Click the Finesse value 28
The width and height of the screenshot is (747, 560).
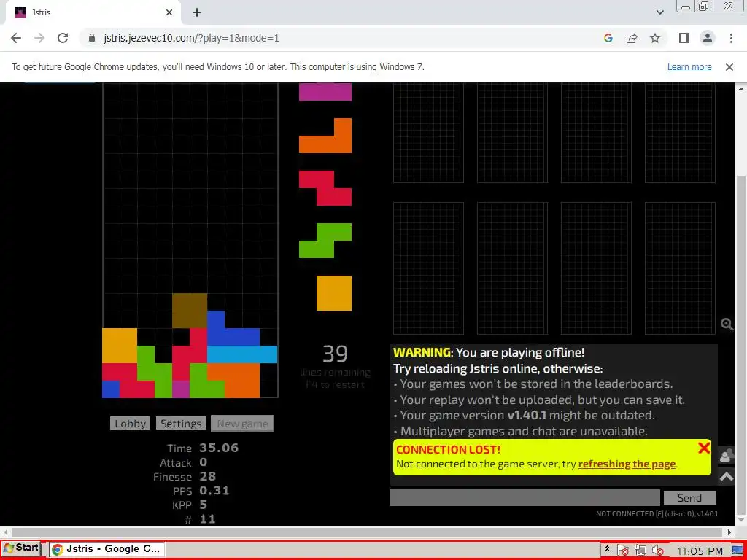(x=208, y=477)
